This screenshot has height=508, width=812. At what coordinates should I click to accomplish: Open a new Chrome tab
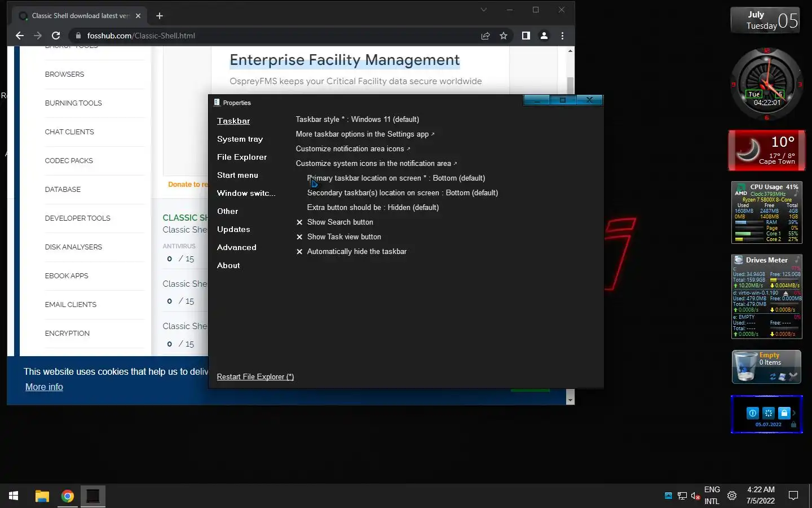click(x=160, y=16)
